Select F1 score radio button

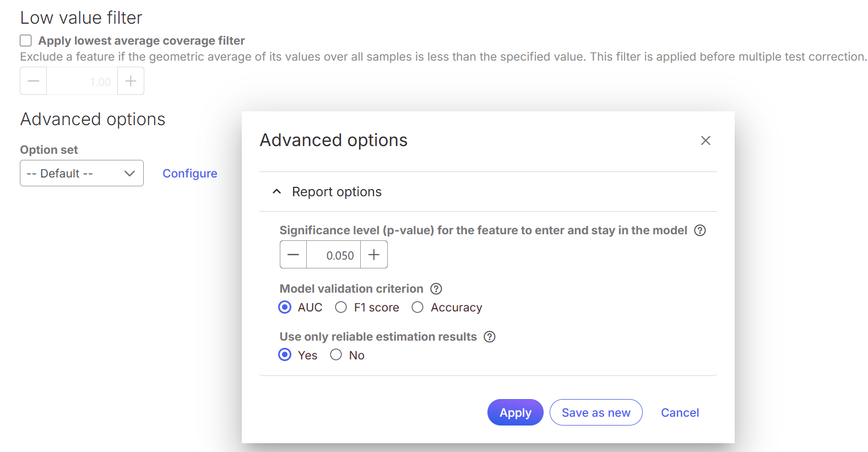341,307
